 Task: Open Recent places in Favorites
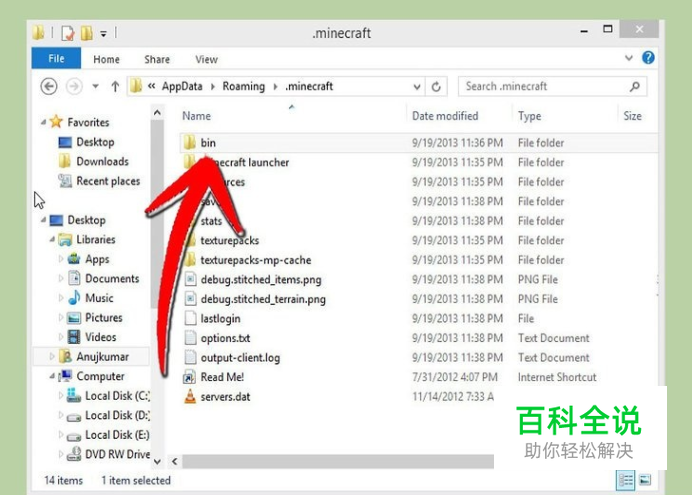click(99, 181)
